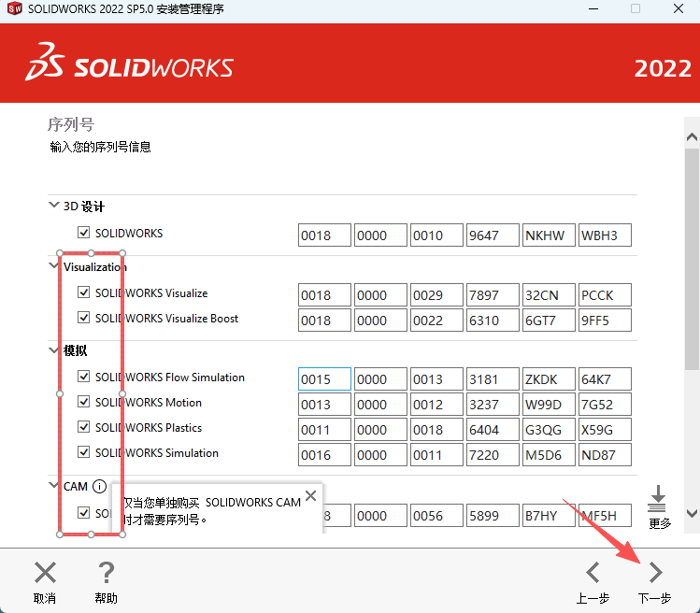700x613 pixels.
Task: Click the 3DS SOLIDWORKS logo in banner
Action: (x=130, y=63)
